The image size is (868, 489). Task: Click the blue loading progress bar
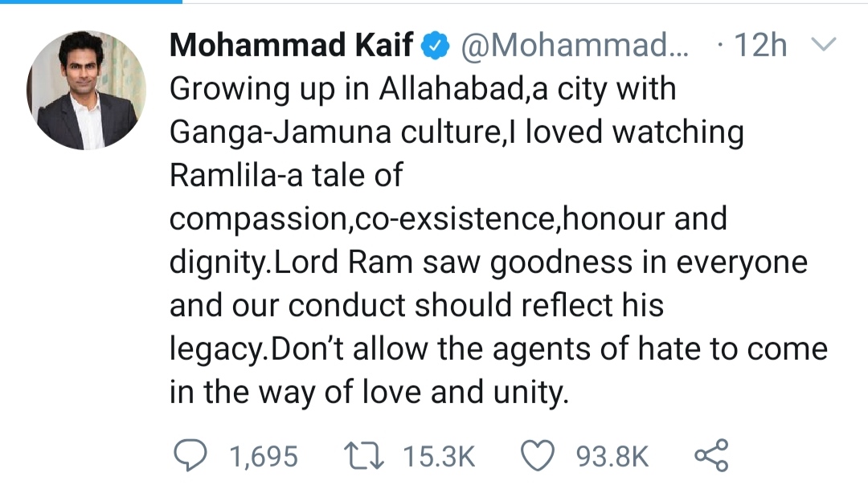tap(91, 2)
